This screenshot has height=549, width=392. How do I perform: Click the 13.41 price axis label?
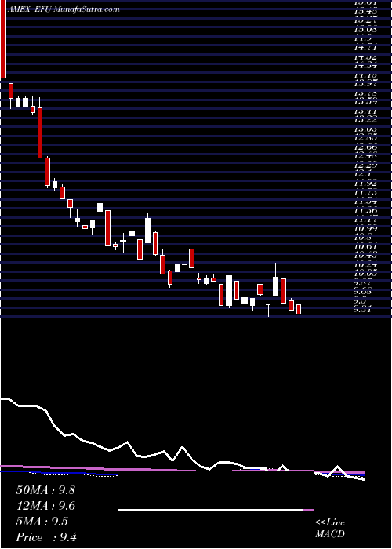pos(365,111)
